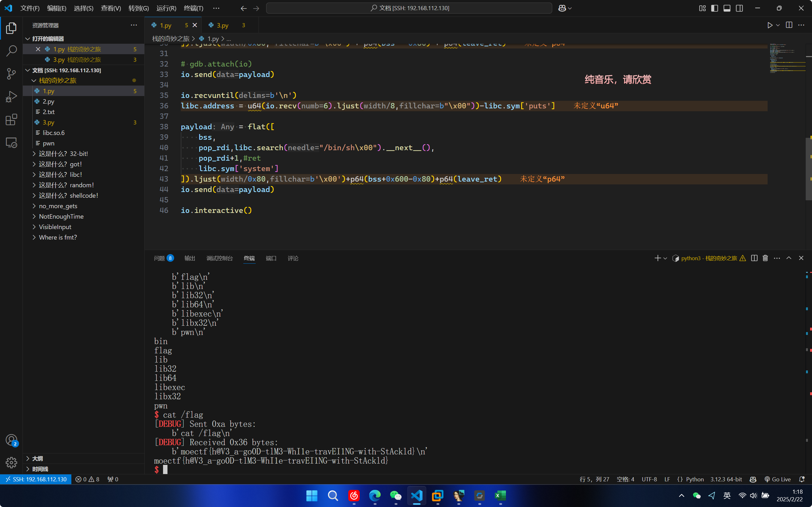Split the editor to the right
Viewport: 812px width, 507px height.
pyautogui.click(x=789, y=25)
